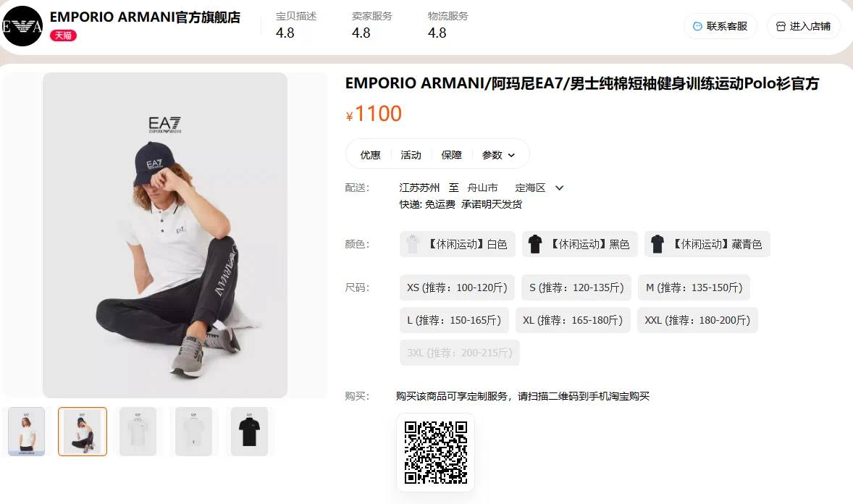Expand the 参数 parameters dropdown
This screenshot has width=853, height=504.
[498, 155]
